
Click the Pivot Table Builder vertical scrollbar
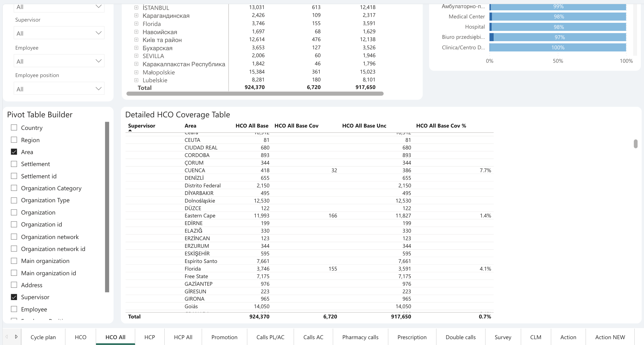point(107,207)
